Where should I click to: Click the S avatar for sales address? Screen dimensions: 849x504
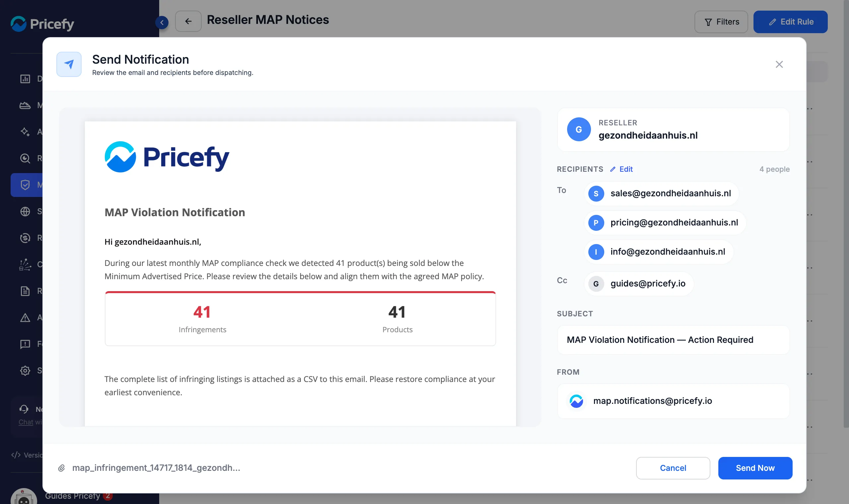pos(596,194)
